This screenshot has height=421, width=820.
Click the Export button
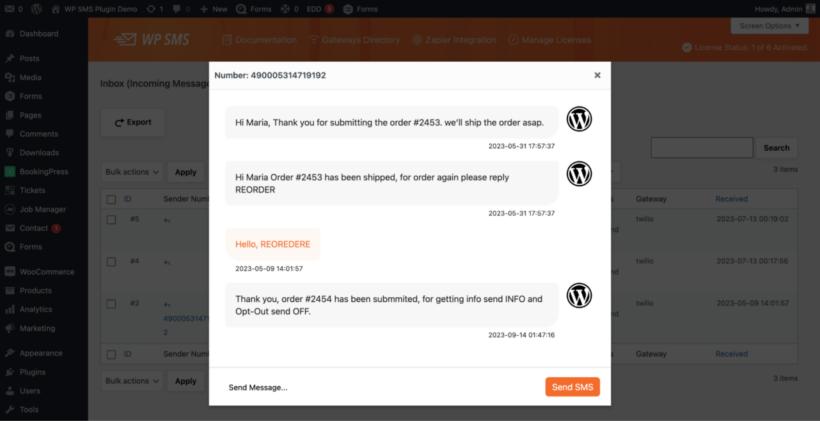132,122
